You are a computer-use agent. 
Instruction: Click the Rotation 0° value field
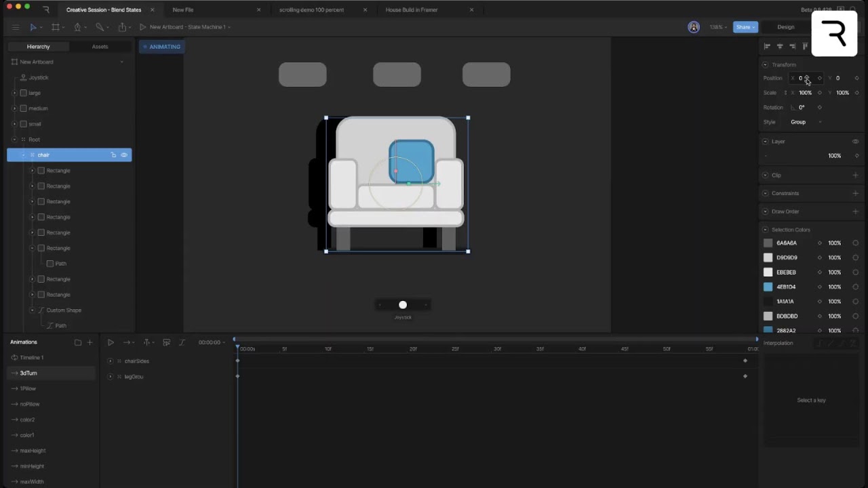[x=802, y=107]
